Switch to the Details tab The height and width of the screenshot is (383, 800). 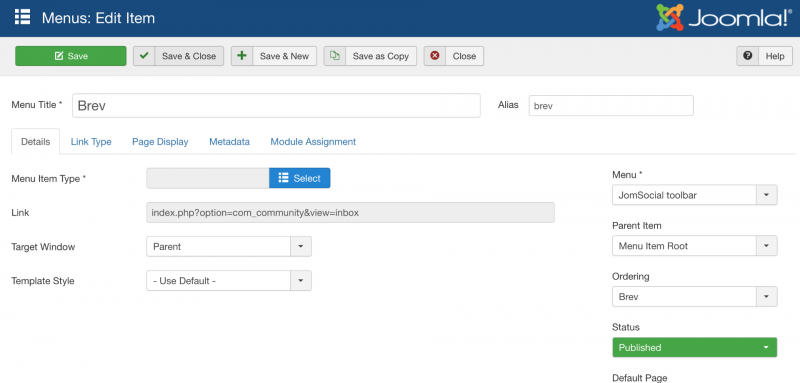click(36, 142)
